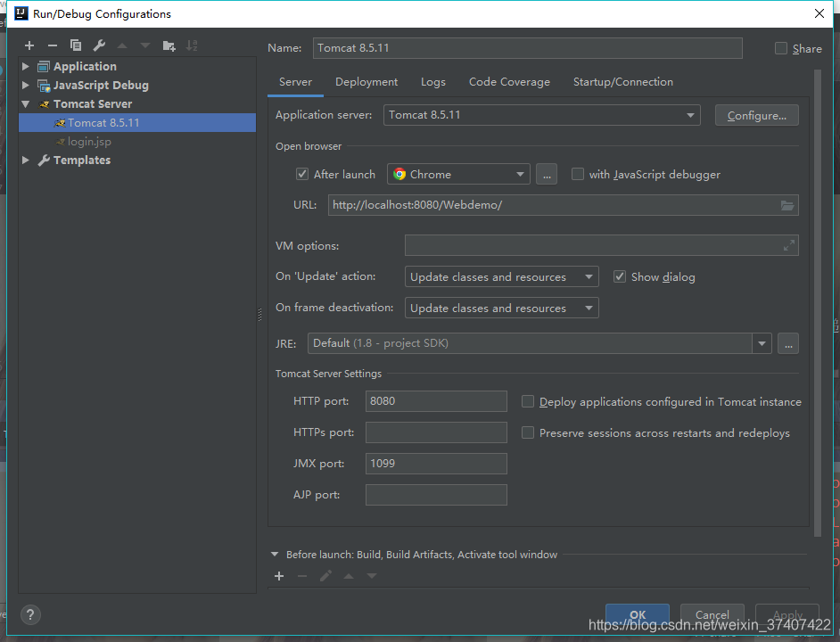Click Tomcat Server node cat icon

tap(45, 104)
